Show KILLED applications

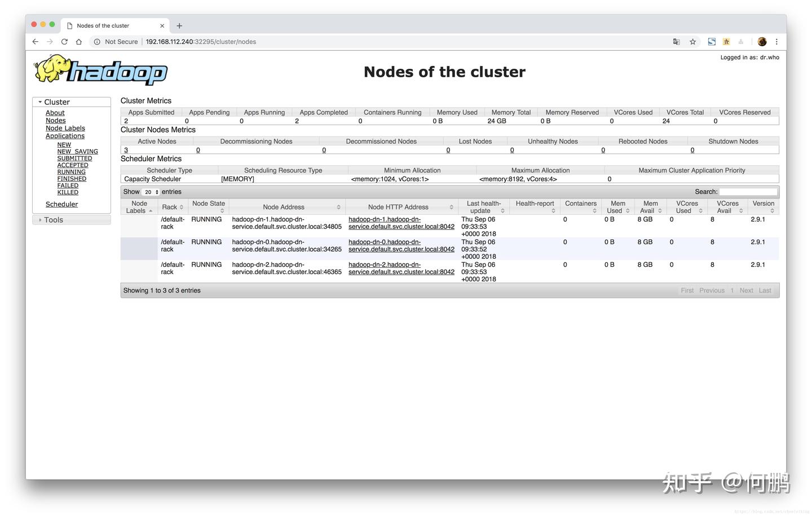(68, 192)
